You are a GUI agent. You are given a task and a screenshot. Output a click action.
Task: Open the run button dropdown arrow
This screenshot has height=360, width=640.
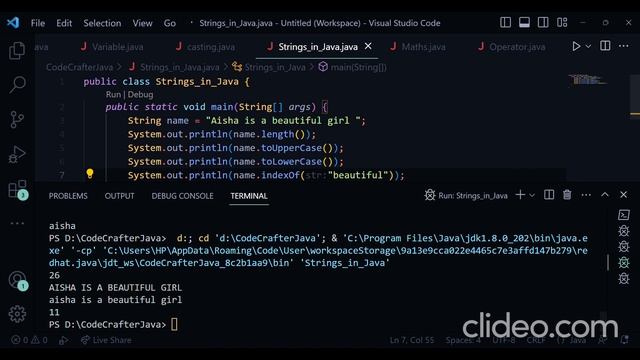[x=588, y=46]
